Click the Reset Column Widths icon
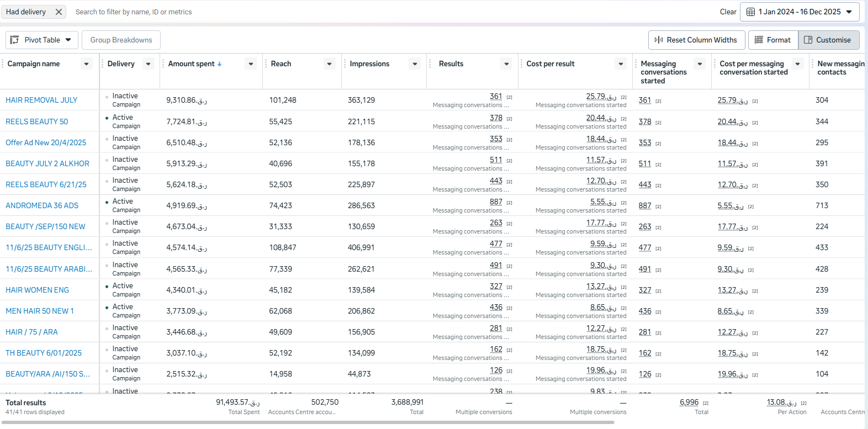This screenshot has height=429, width=868. (658, 40)
